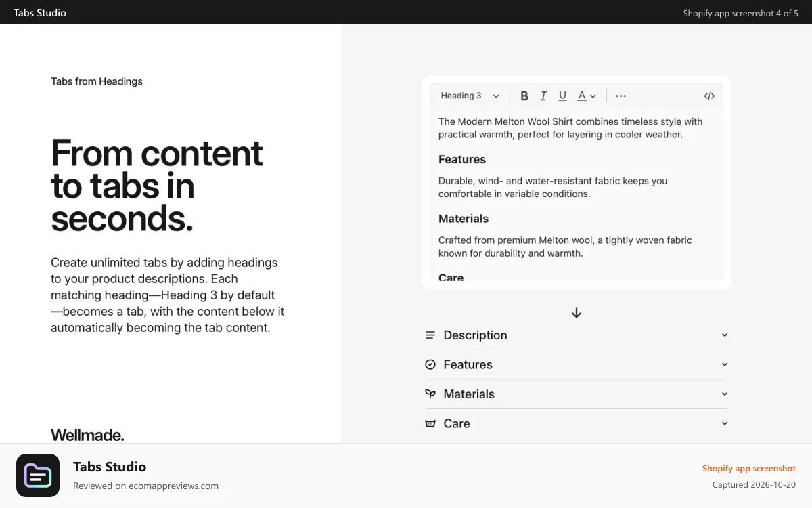812x508 pixels.
Task: Apply underline formatting in the editor
Action: (x=562, y=96)
